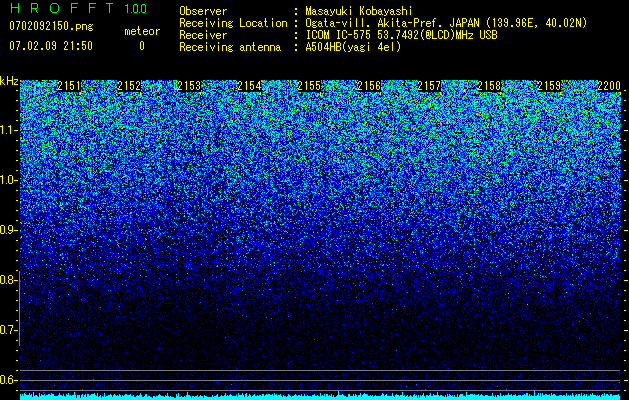Viewport: 629px width, 400px height.
Task: Click the 2152 time marker
Action: tap(129, 86)
